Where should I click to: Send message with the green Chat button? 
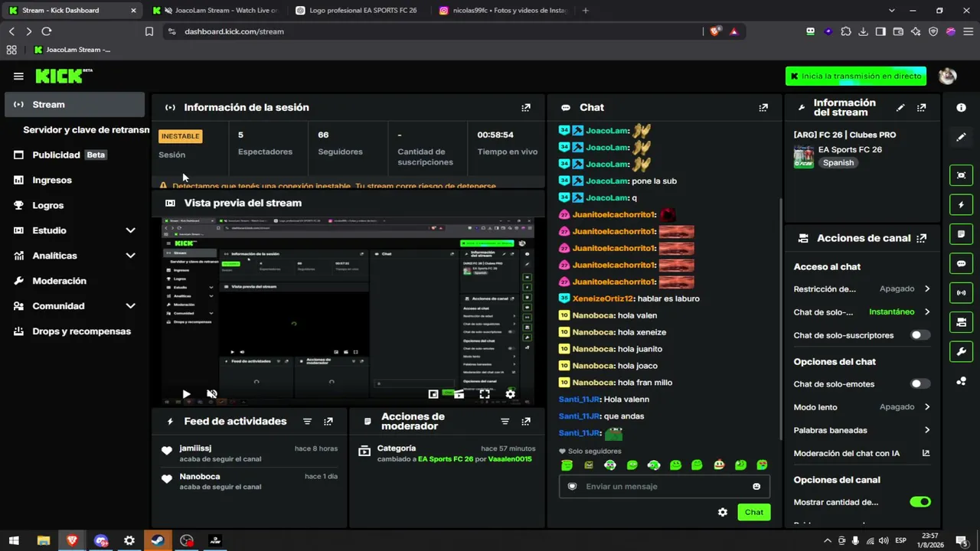click(754, 512)
